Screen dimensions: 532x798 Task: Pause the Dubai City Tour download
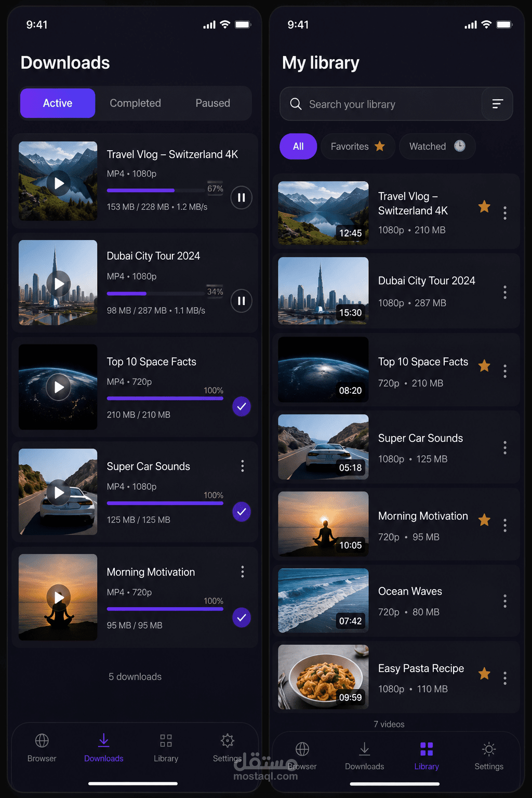(241, 301)
